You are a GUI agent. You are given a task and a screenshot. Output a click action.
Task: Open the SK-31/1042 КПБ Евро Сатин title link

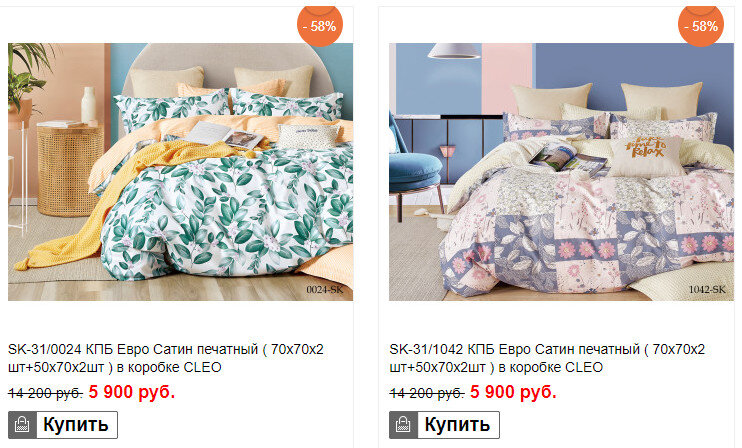(x=547, y=358)
